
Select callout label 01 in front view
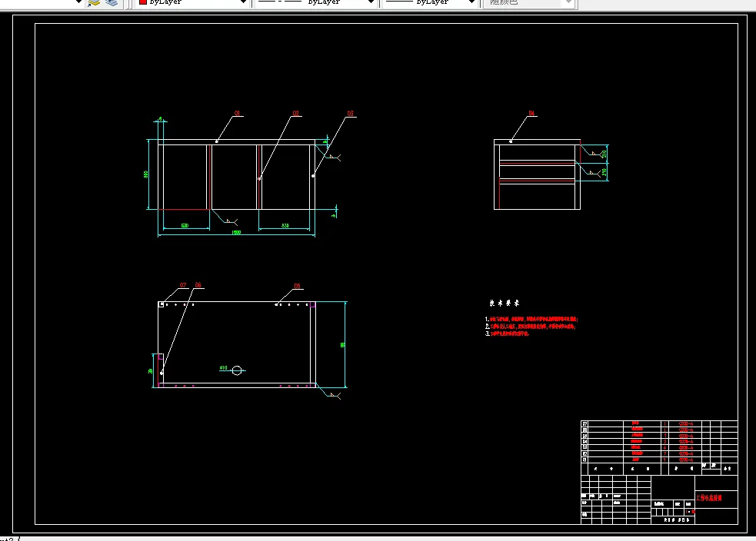point(237,113)
